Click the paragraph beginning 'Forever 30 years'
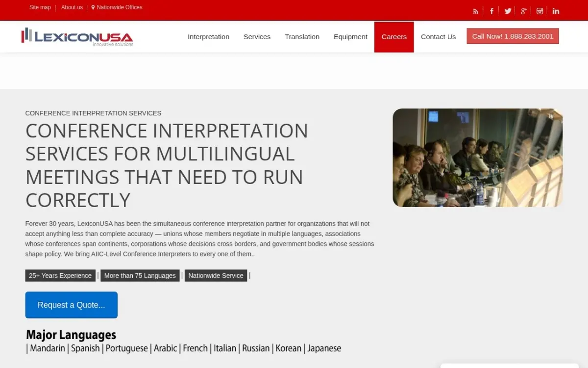The width and height of the screenshot is (588, 368). [x=200, y=239]
